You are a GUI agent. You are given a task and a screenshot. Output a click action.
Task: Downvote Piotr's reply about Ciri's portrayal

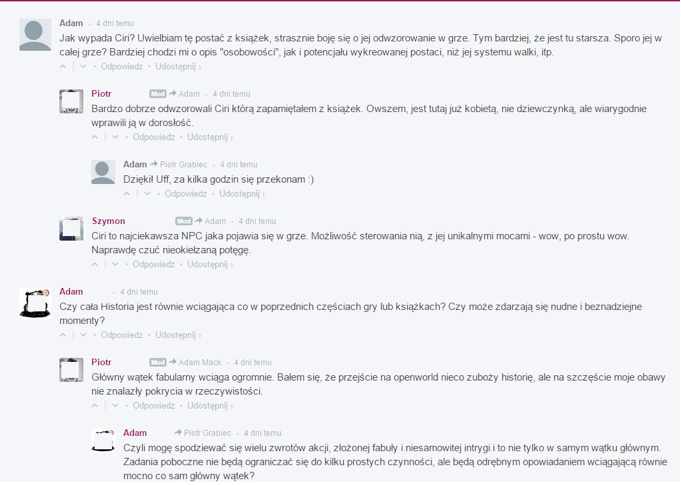click(115, 137)
